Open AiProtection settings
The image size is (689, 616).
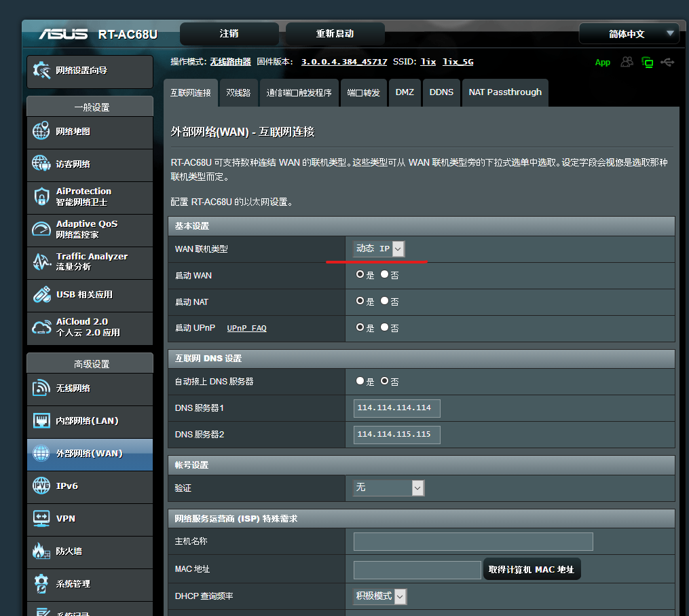click(90, 198)
